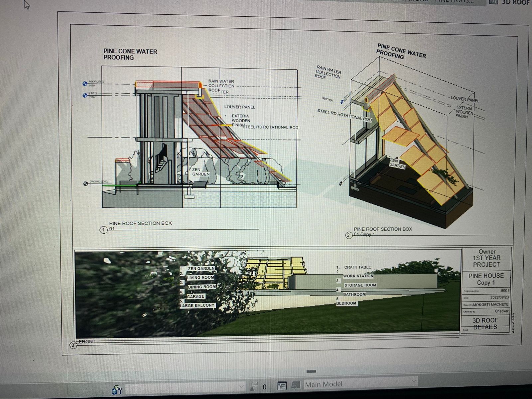Open the Worksets icon in the status bar
This screenshot has width=532, height=399.
coord(117,389)
